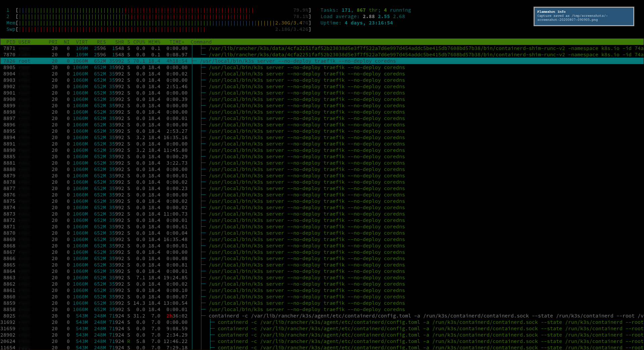Sort processes by the USER column

[23, 42]
